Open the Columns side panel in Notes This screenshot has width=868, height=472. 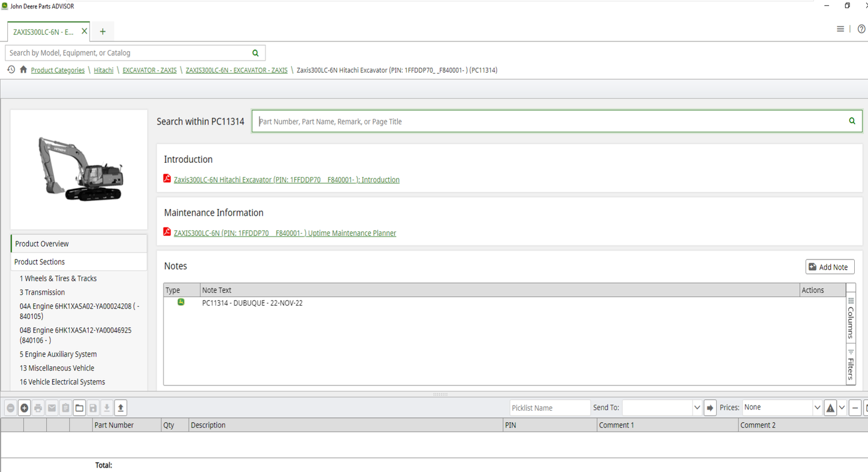[851, 318]
